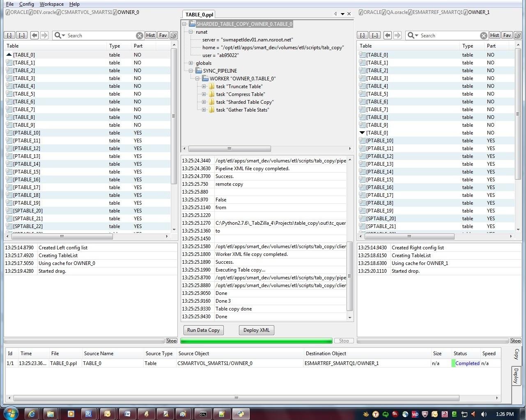526x420 pixels.
Task: Expand the globals tree node
Action: [191, 63]
